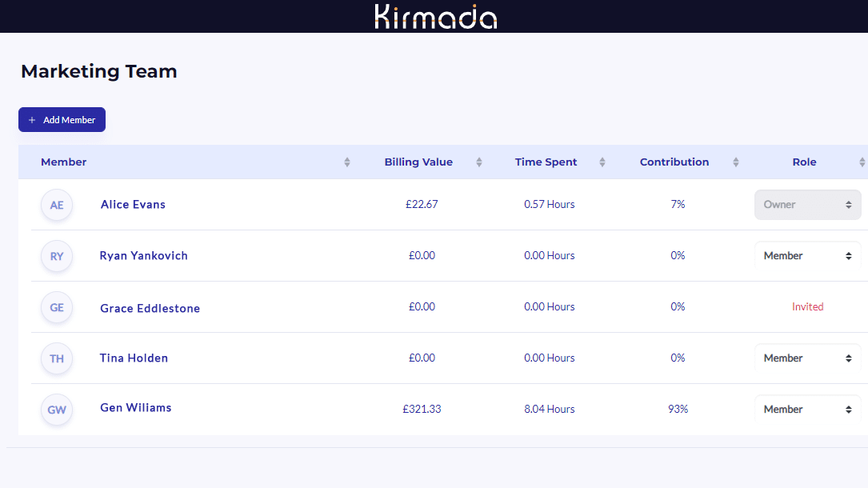This screenshot has height=488, width=868.
Task: Click the Marketing Team heading
Action: (x=99, y=71)
